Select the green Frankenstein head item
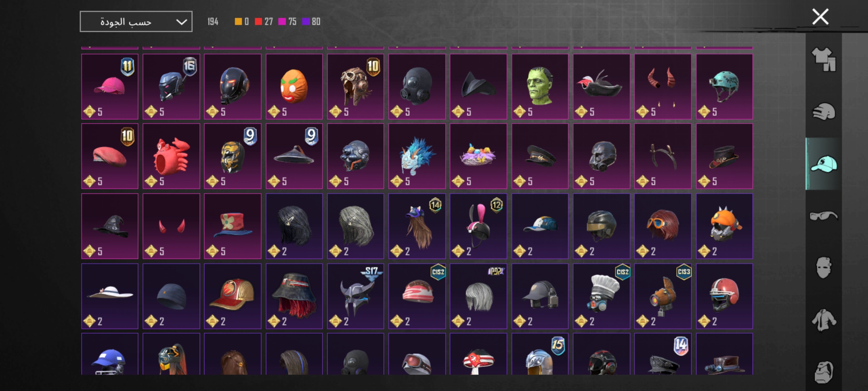 coord(540,87)
